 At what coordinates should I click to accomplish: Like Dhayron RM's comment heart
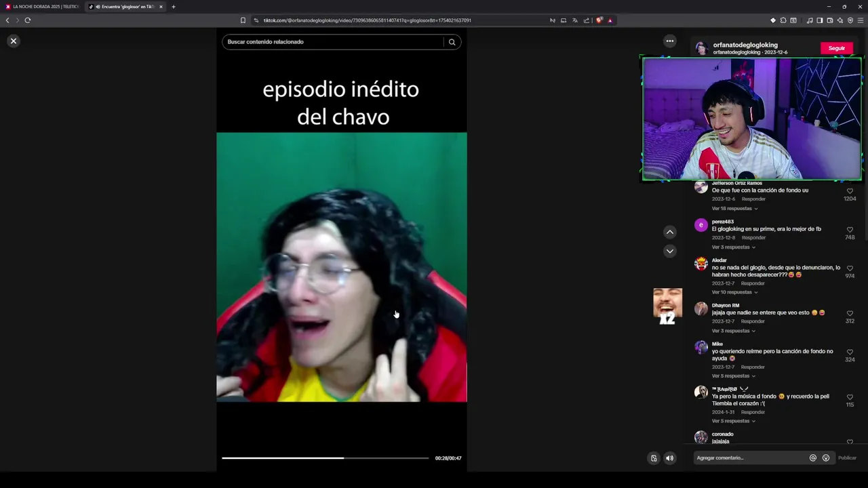[850, 314]
